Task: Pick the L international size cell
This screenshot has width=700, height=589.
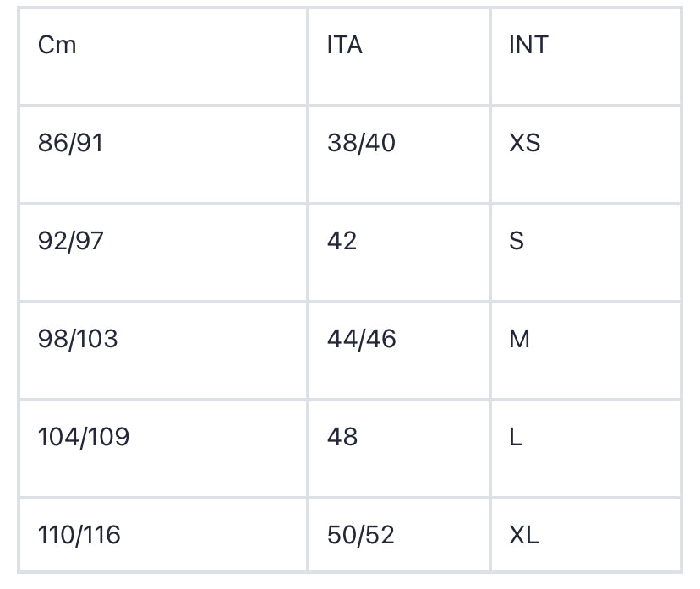Action: pos(515,437)
